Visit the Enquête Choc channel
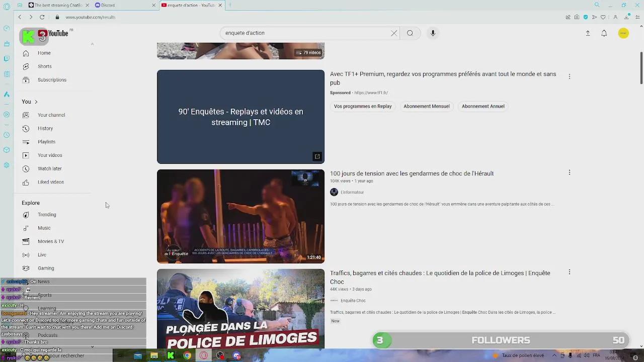Image resolution: width=644 pixels, height=362 pixels. coord(353,301)
